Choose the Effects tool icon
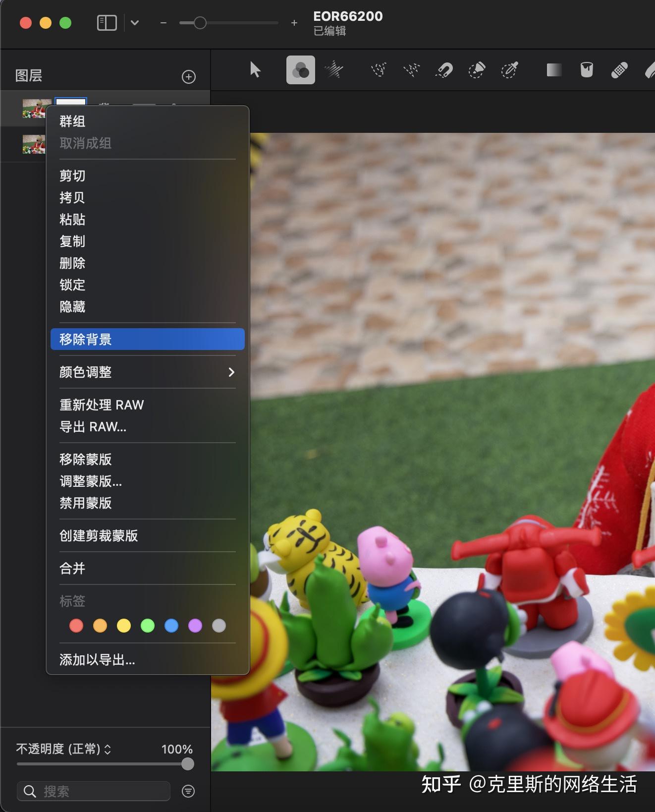This screenshot has width=655, height=812. (334, 70)
